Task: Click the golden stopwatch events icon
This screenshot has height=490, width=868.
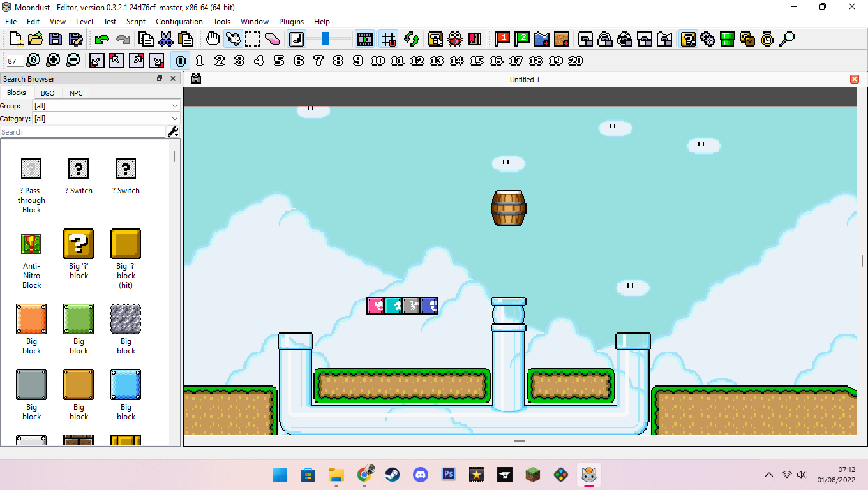Action: coord(767,40)
